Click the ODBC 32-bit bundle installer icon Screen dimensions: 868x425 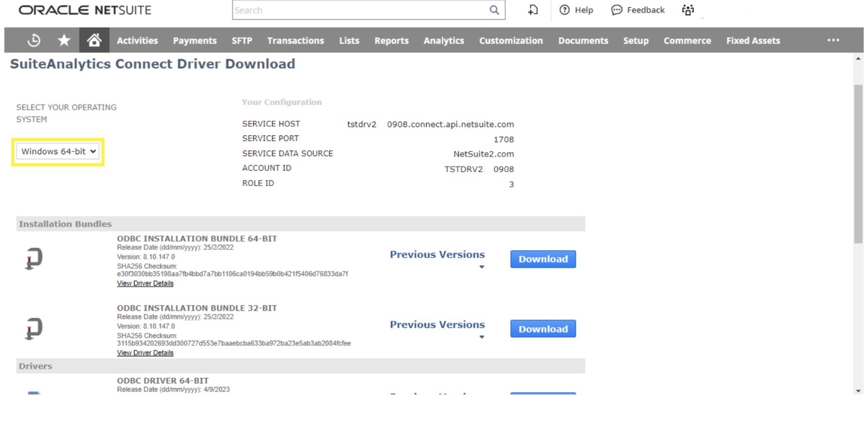(x=34, y=328)
